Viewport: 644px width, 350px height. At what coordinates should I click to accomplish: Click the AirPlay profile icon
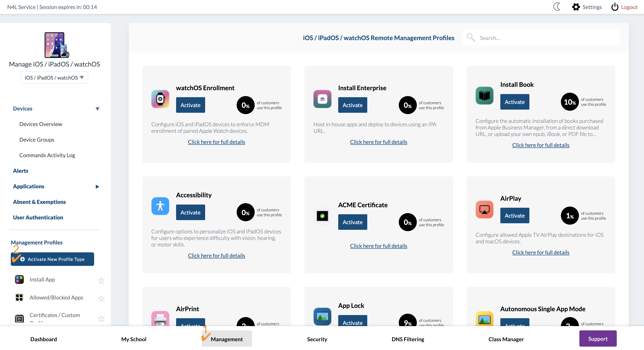tap(484, 209)
